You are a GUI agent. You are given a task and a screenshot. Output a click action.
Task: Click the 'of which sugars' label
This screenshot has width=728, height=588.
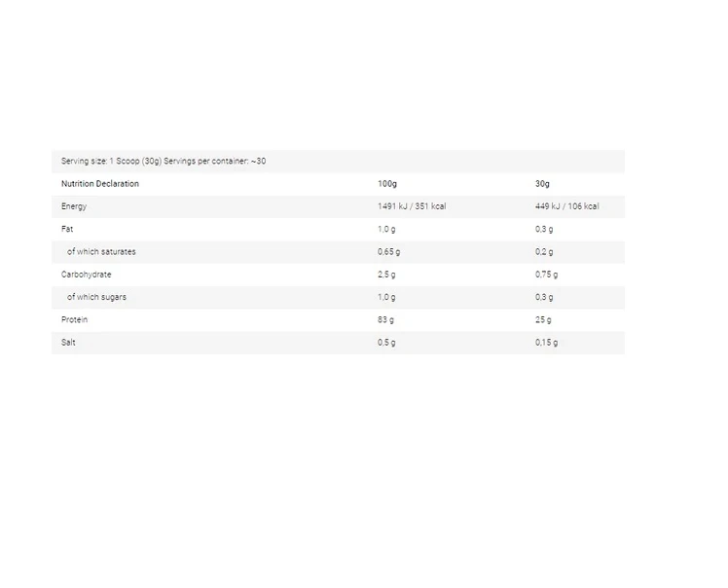[96, 297]
